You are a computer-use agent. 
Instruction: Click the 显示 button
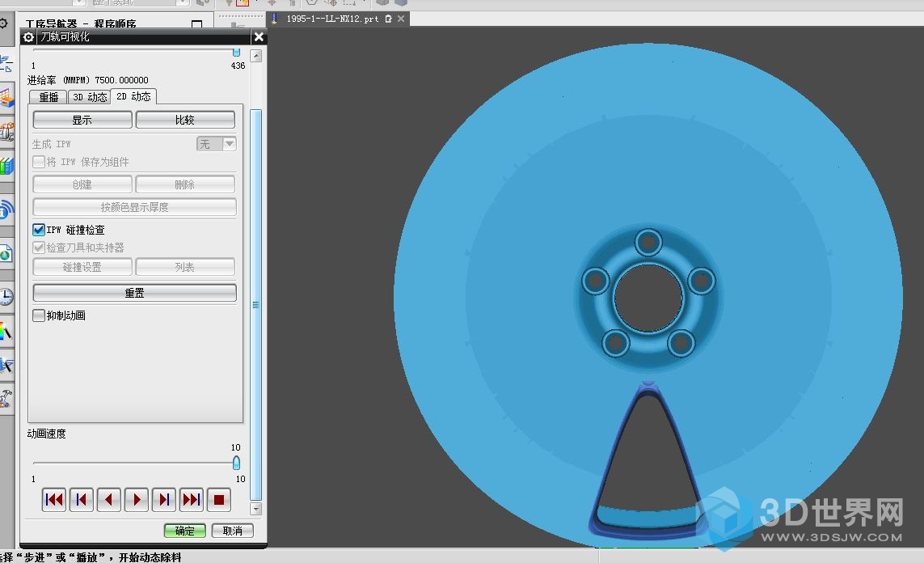[82, 120]
